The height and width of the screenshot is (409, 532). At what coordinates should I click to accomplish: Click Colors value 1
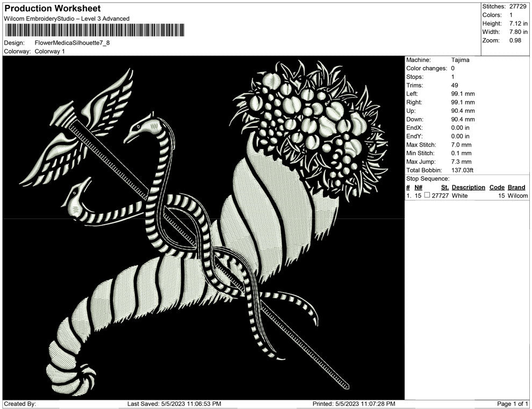coord(511,15)
